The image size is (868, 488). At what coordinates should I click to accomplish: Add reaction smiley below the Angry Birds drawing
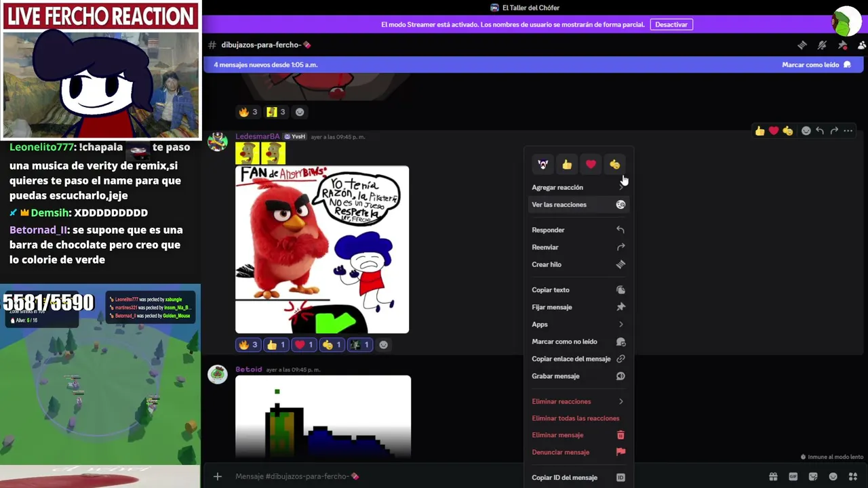coord(383,345)
